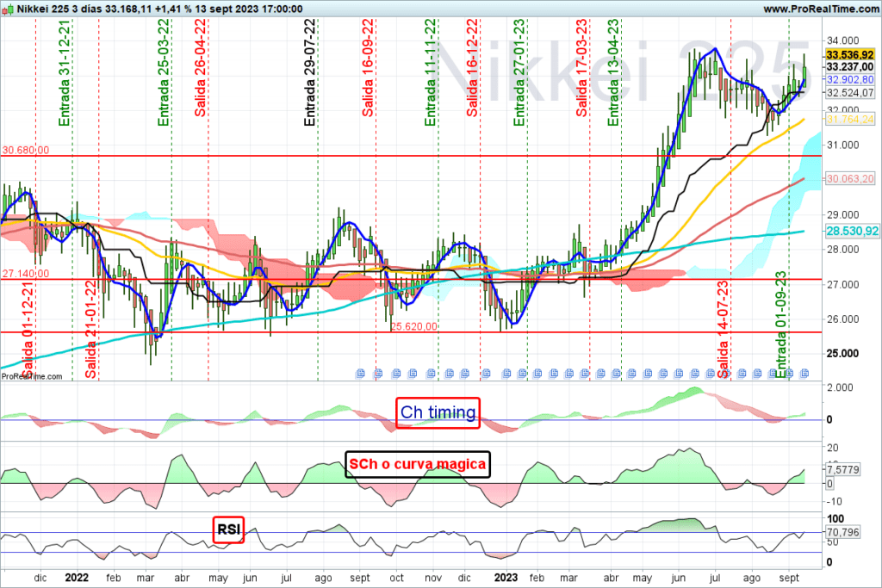Click the red 30.063,20 moving average tag

coord(850,179)
